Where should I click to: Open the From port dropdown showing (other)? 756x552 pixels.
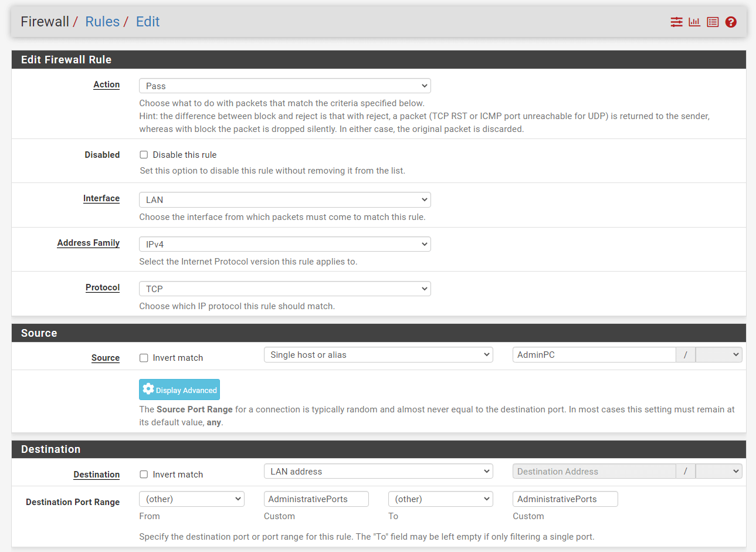[191, 499]
